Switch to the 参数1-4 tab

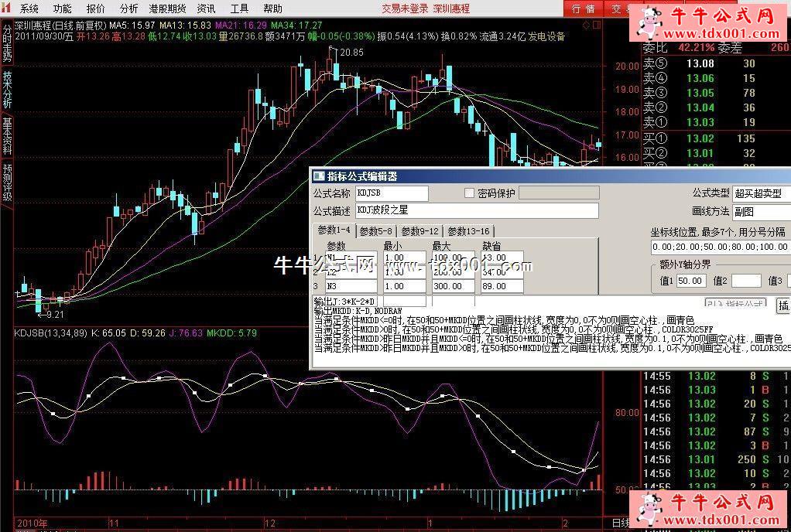click(x=334, y=230)
